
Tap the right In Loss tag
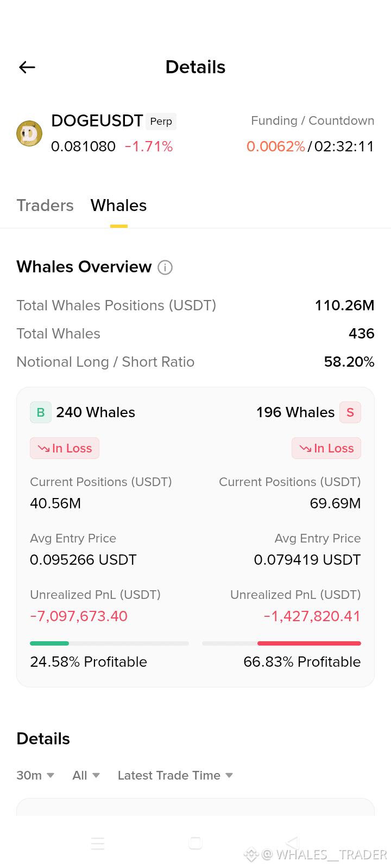326,448
